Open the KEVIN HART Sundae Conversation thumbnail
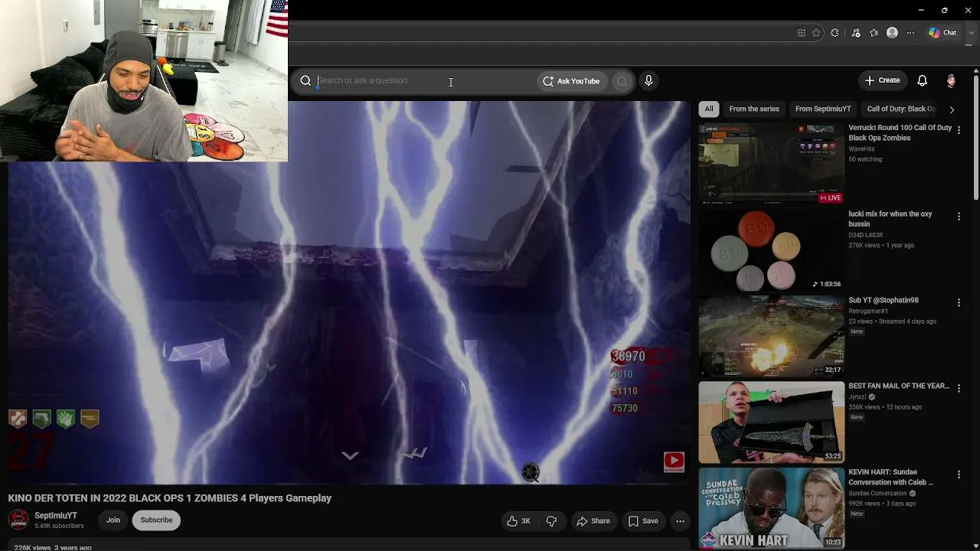This screenshot has height=551, width=980. tap(771, 509)
